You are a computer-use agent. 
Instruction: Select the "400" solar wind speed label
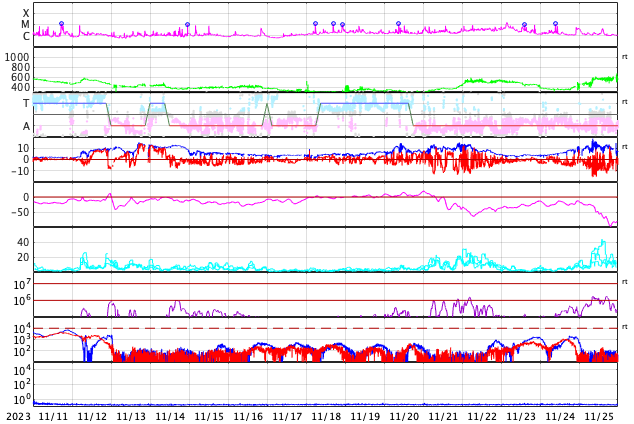[x=21, y=87]
